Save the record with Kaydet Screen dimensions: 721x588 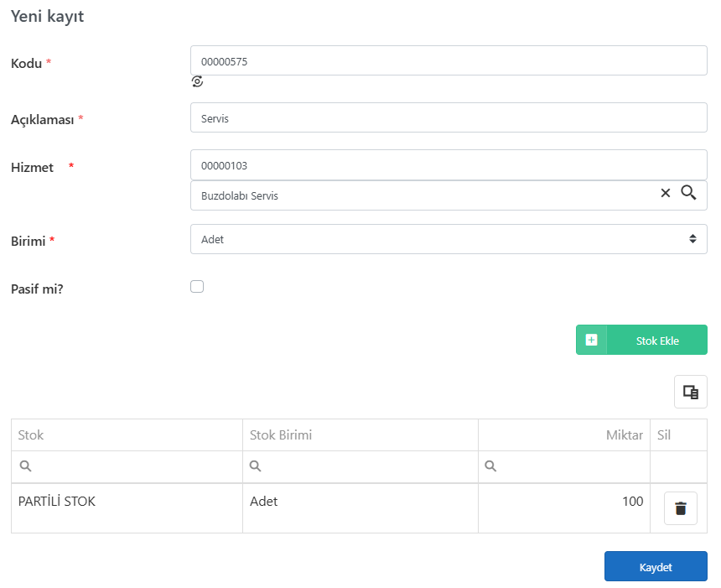(656, 566)
